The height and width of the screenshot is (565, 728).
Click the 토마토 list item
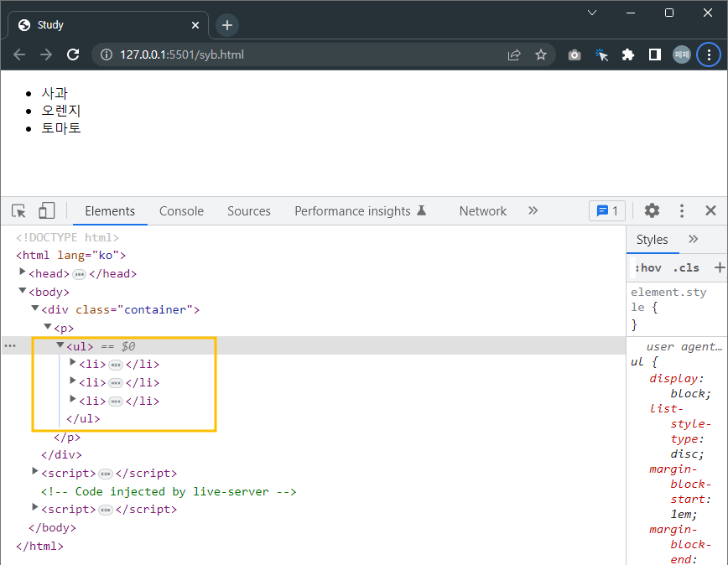point(61,128)
